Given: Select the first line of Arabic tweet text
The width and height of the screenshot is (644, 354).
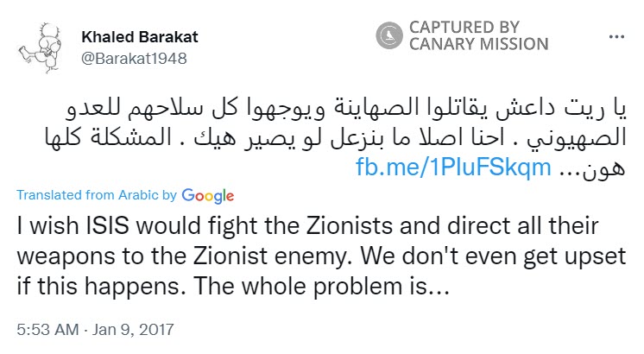Looking at the screenshot, I should coord(345,109).
